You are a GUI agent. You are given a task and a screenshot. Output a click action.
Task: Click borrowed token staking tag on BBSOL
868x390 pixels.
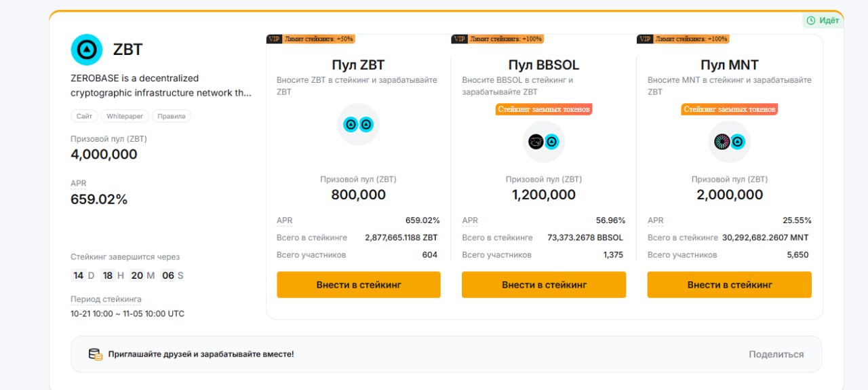click(544, 109)
